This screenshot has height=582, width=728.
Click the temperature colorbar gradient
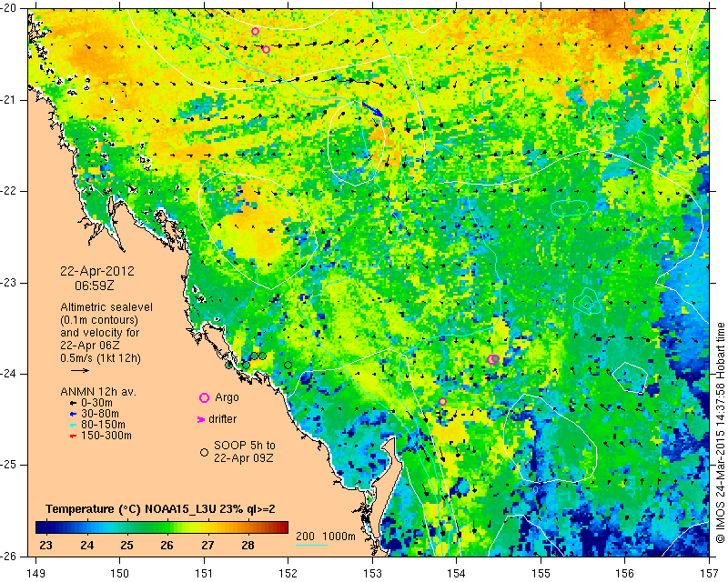click(162, 527)
